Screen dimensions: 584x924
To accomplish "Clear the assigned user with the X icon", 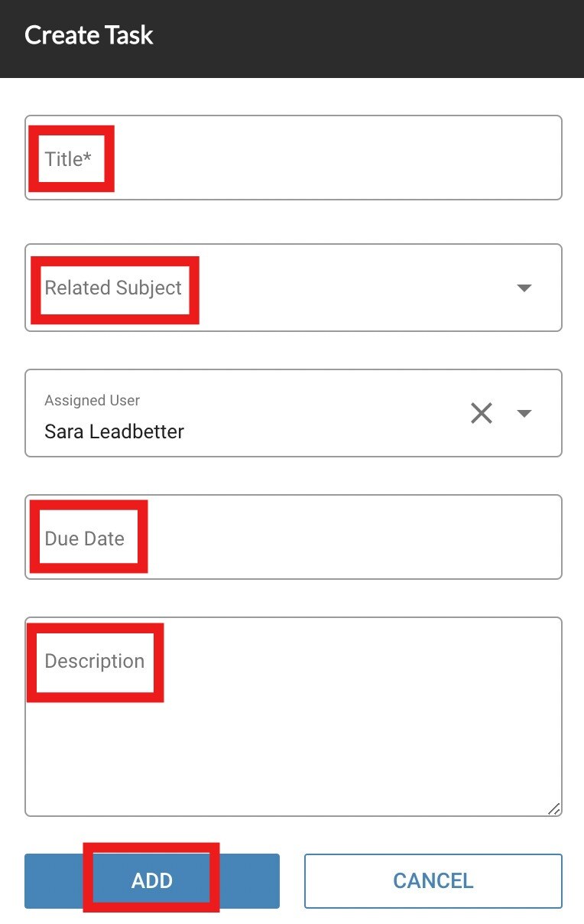I will point(482,413).
